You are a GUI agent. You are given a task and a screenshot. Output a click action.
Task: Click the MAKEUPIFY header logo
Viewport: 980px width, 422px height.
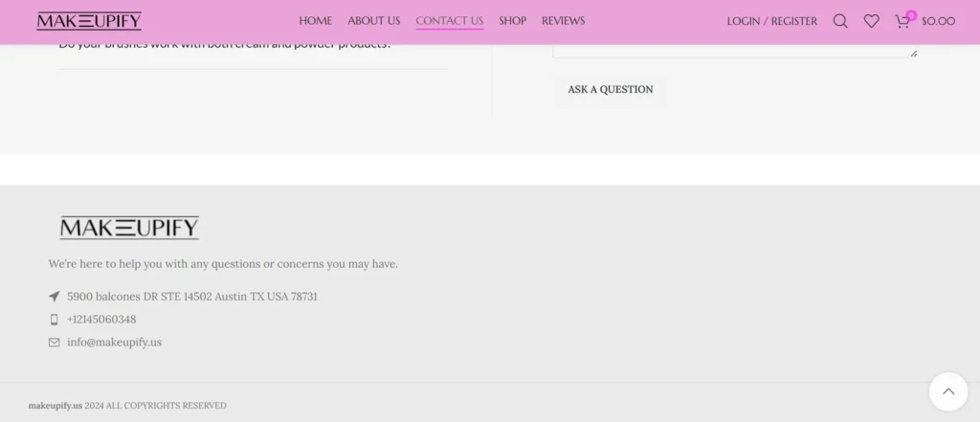[x=89, y=21]
